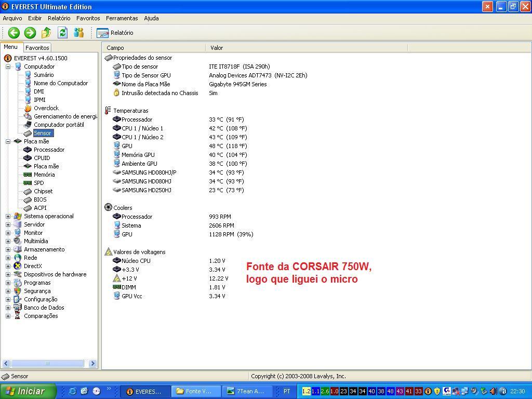The image size is (532, 399).
Task: Click the users icon in the toolbar
Action: 78,33
